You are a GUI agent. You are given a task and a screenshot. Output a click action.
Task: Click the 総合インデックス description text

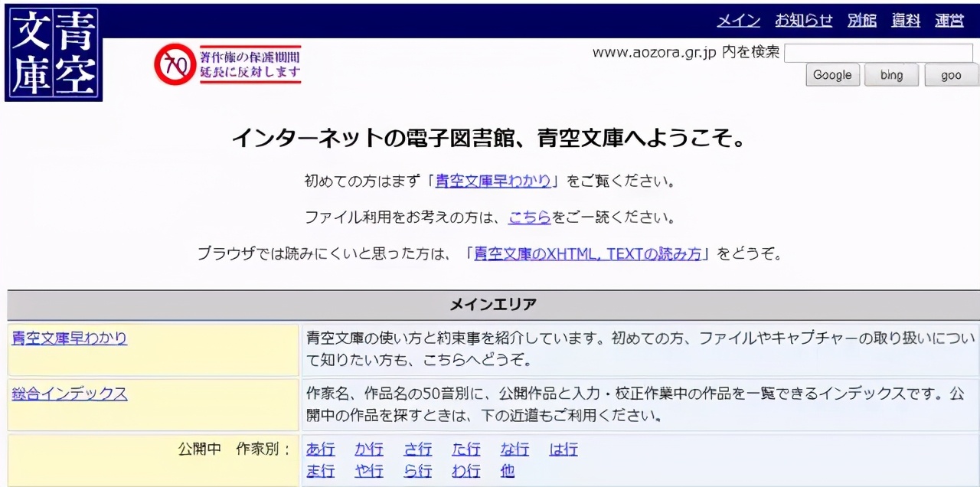[635, 405]
